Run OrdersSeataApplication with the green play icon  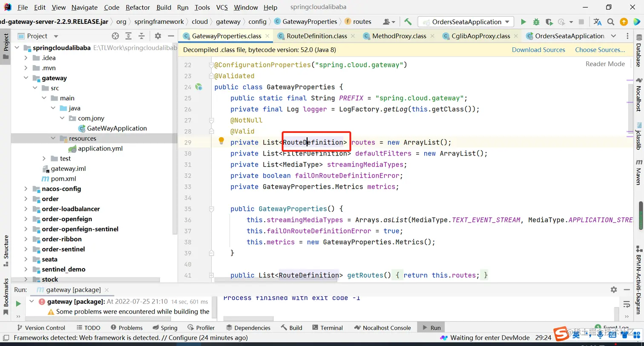click(523, 22)
